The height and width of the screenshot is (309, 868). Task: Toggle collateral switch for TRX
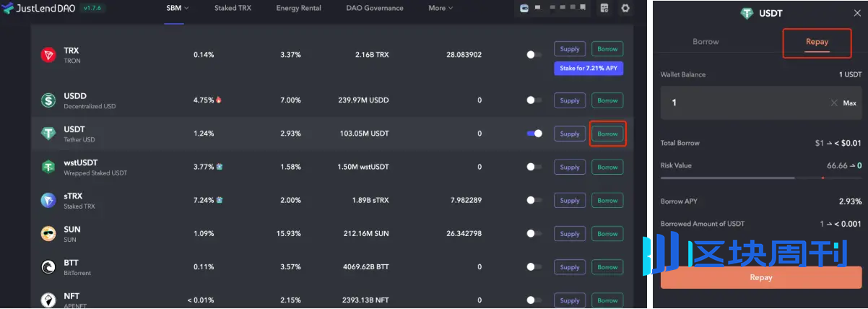534,55
